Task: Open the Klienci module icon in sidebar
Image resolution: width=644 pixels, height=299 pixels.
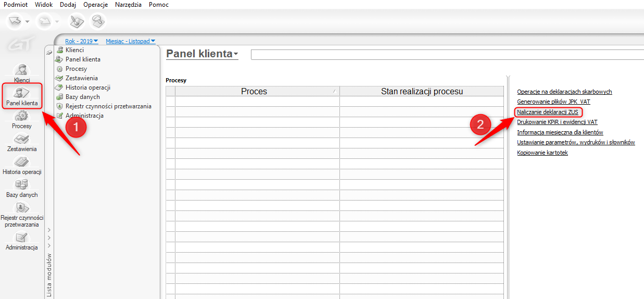Action: click(x=22, y=70)
